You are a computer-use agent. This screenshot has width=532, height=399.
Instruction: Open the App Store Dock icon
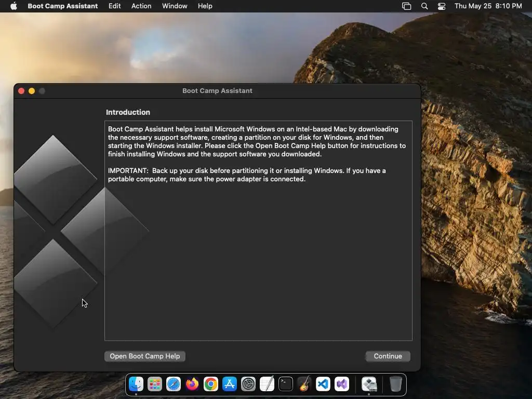(x=229, y=384)
